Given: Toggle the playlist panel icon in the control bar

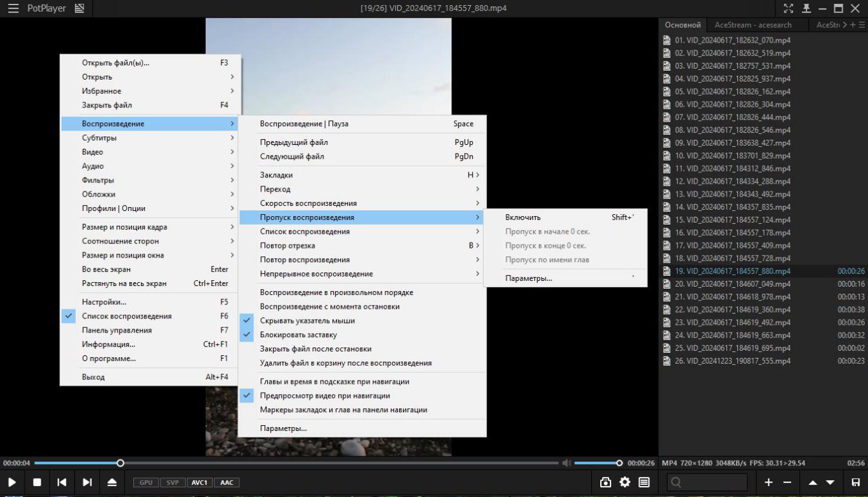Looking at the screenshot, I should click(644, 482).
